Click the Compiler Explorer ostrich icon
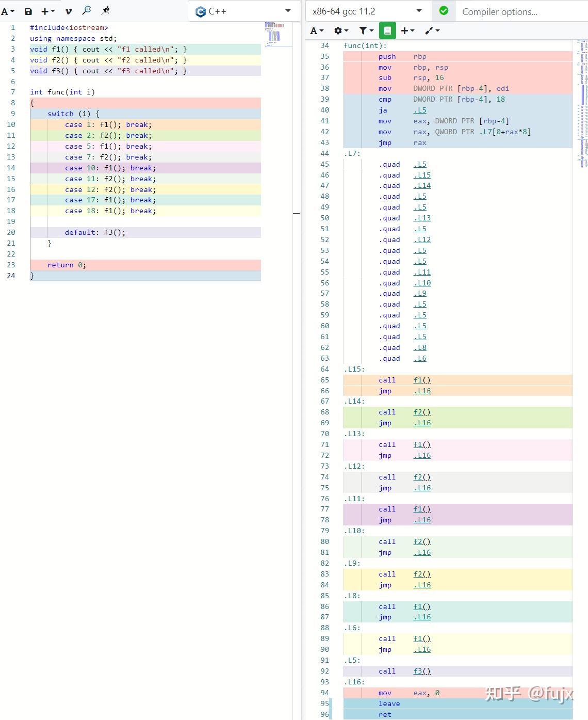 (106, 10)
